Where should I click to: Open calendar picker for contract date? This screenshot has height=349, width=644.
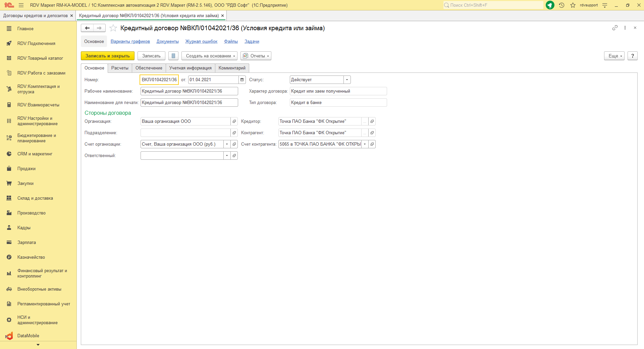(x=242, y=80)
